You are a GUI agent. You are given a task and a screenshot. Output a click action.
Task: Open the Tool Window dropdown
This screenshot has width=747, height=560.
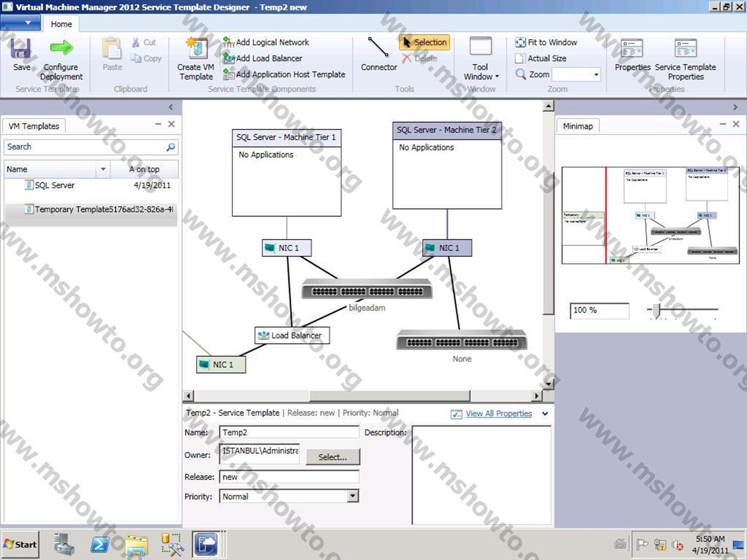click(481, 58)
